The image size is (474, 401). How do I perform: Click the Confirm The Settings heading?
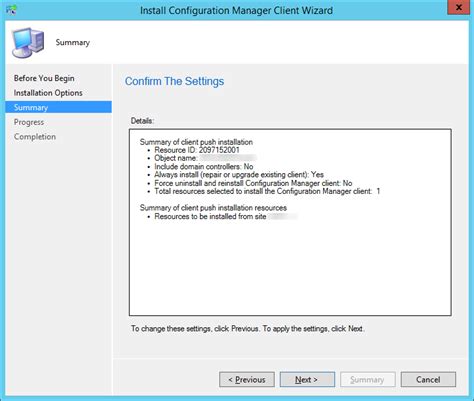point(174,81)
